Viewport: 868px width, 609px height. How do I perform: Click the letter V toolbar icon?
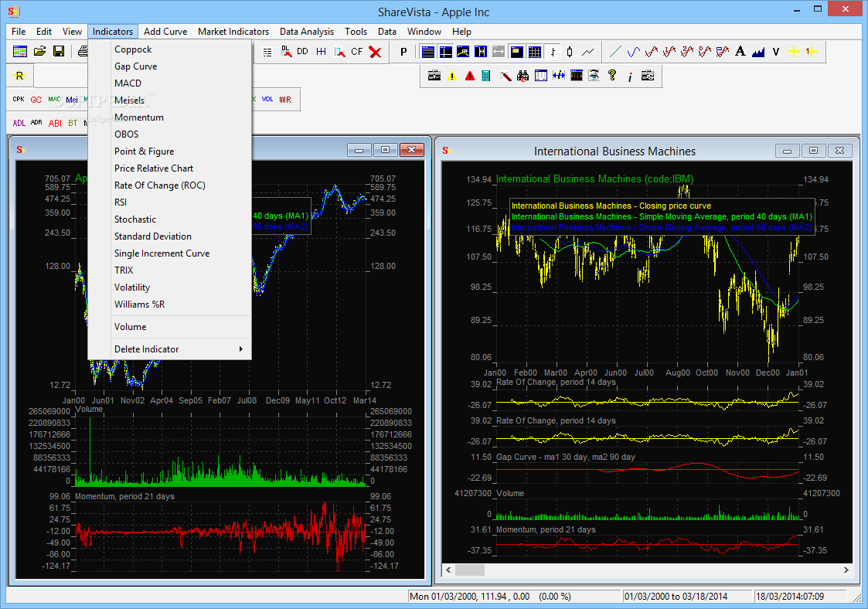coord(776,52)
